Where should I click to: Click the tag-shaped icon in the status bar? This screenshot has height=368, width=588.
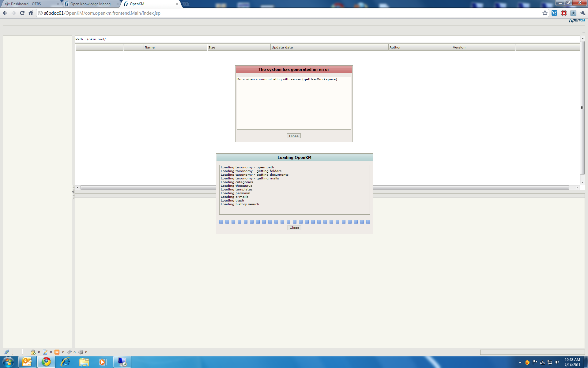click(70, 352)
